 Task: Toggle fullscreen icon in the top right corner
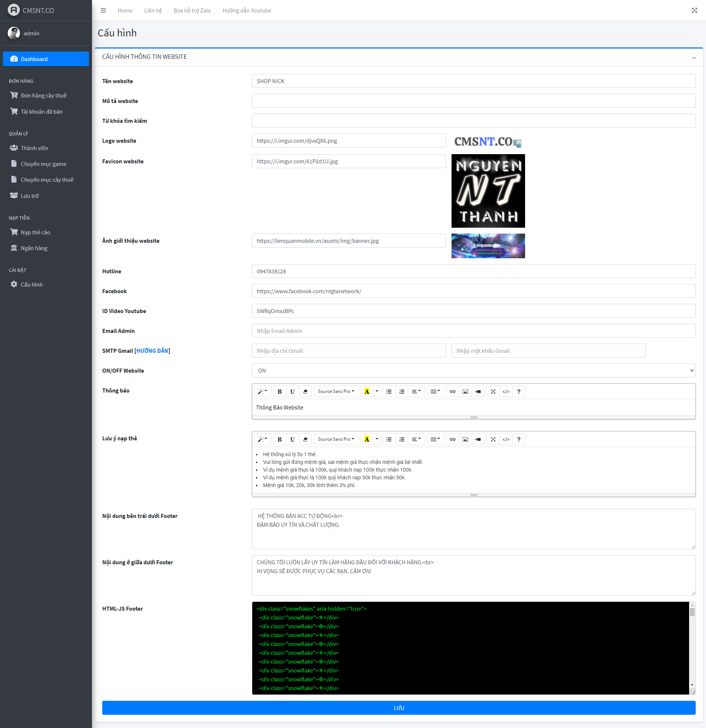click(x=694, y=10)
